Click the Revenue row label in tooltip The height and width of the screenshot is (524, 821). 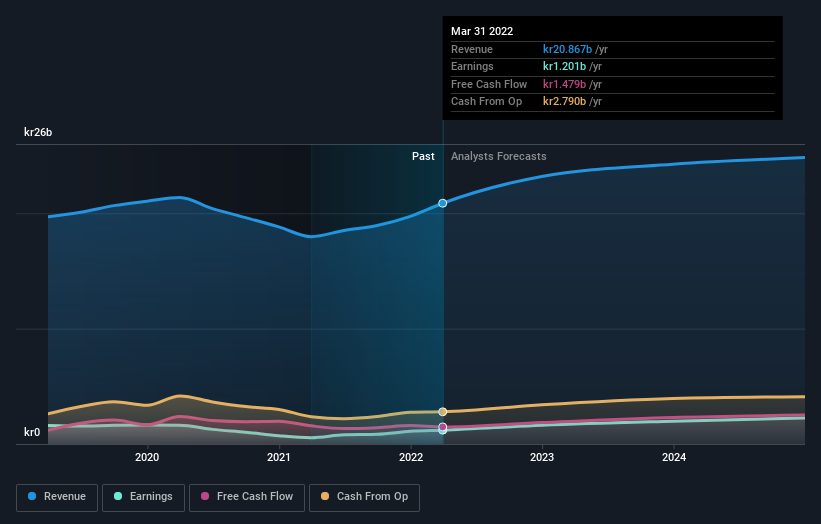pyautogui.click(x=472, y=49)
